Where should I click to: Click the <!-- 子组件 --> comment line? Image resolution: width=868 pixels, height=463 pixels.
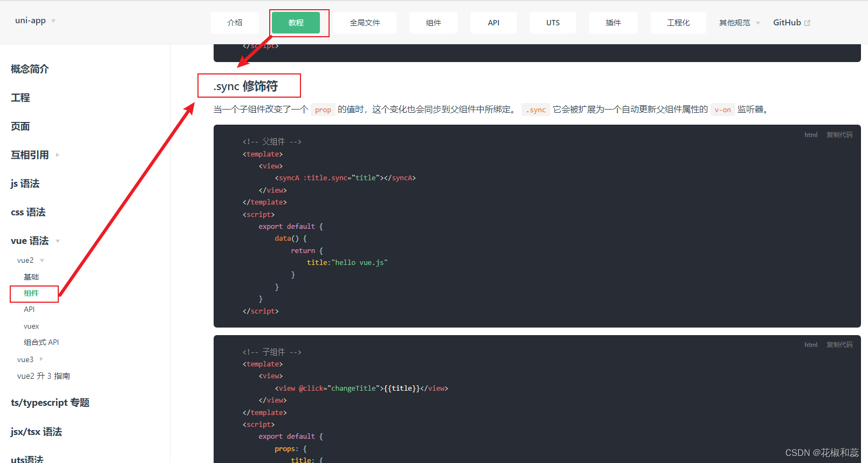click(272, 352)
